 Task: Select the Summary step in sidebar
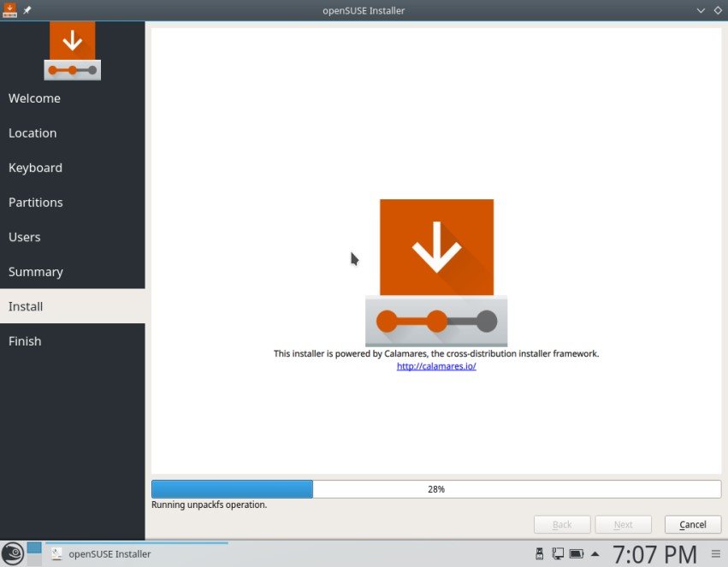tap(73, 272)
